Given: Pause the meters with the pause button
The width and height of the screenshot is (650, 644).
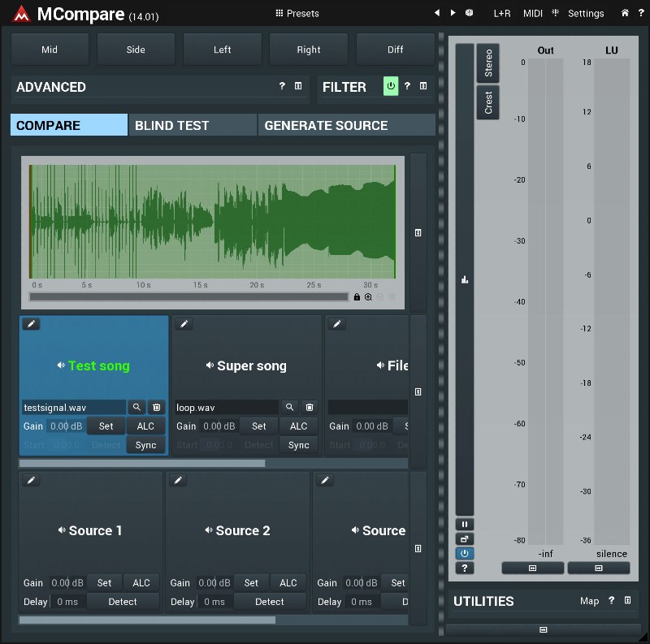Looking at the screenshot, I should tap(465, 525).
